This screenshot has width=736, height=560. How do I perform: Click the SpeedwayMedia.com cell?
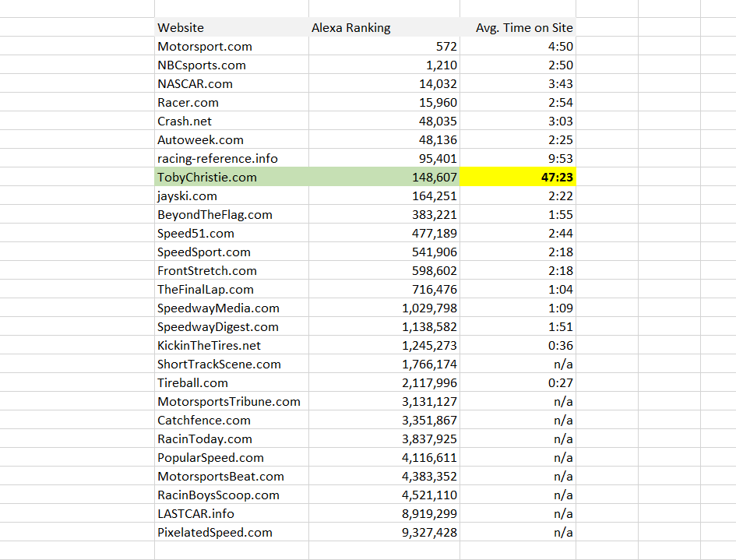point(231,308)
